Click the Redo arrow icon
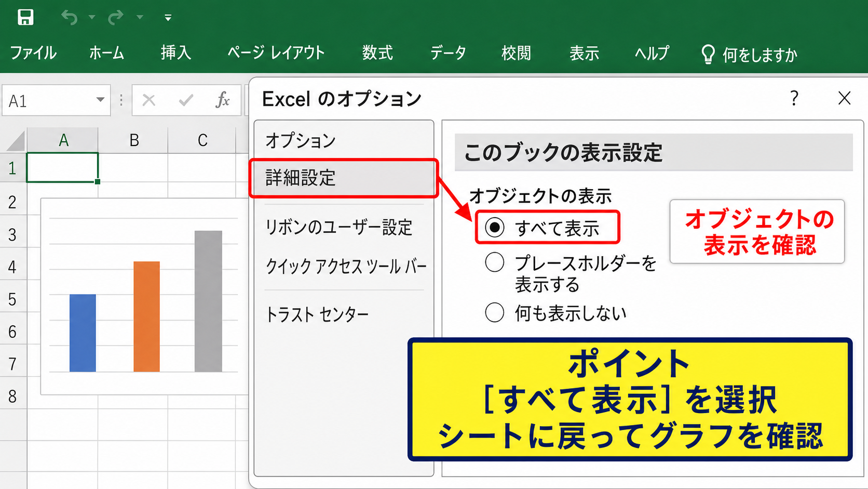This screenshot has height=489, width=868. (115, 17)
